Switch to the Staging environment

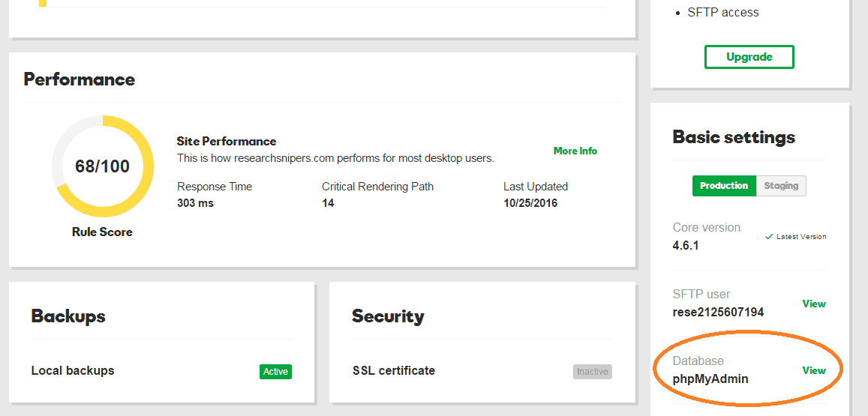tap(781, 186)
